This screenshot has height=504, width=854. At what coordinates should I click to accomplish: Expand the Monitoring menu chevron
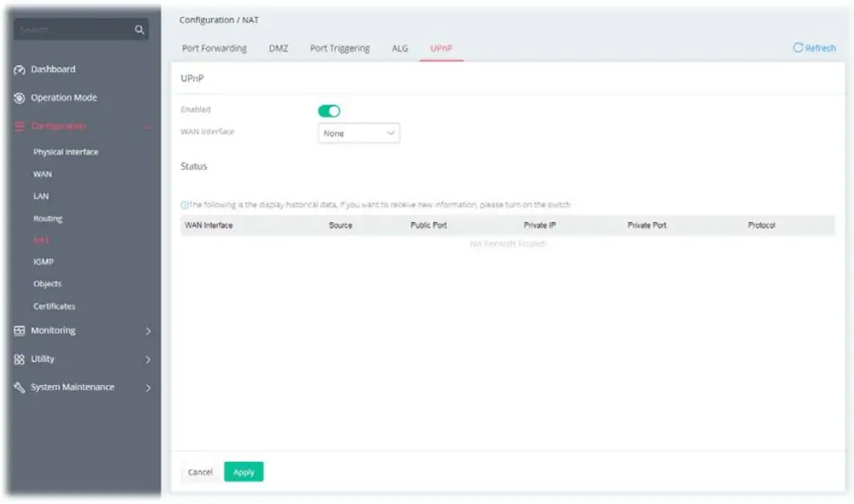click(x=148, y=331)
